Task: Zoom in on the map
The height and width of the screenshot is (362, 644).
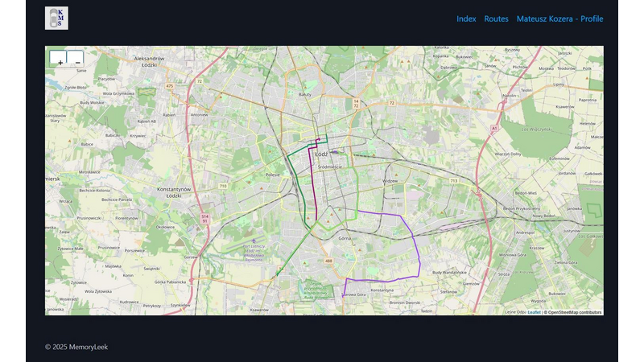Action: 58,58
